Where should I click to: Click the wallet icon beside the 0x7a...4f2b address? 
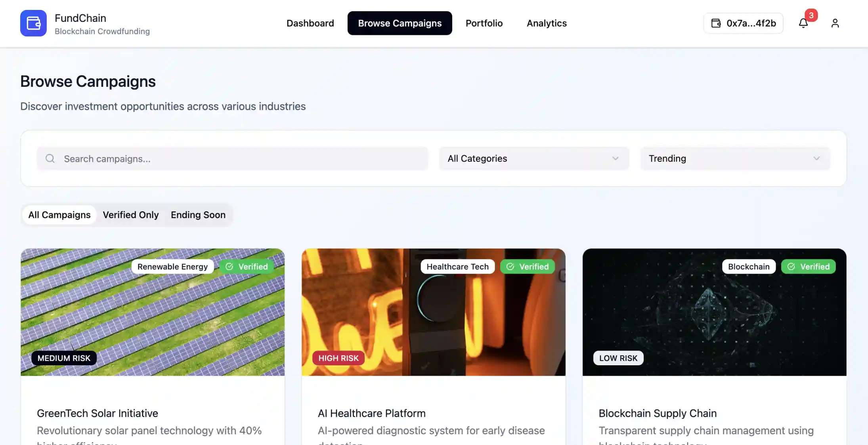[x=715, y=23]
